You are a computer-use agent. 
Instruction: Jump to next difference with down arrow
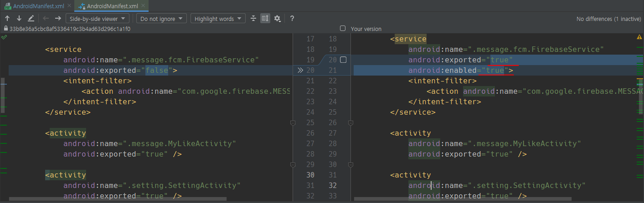tap(19, 19)
